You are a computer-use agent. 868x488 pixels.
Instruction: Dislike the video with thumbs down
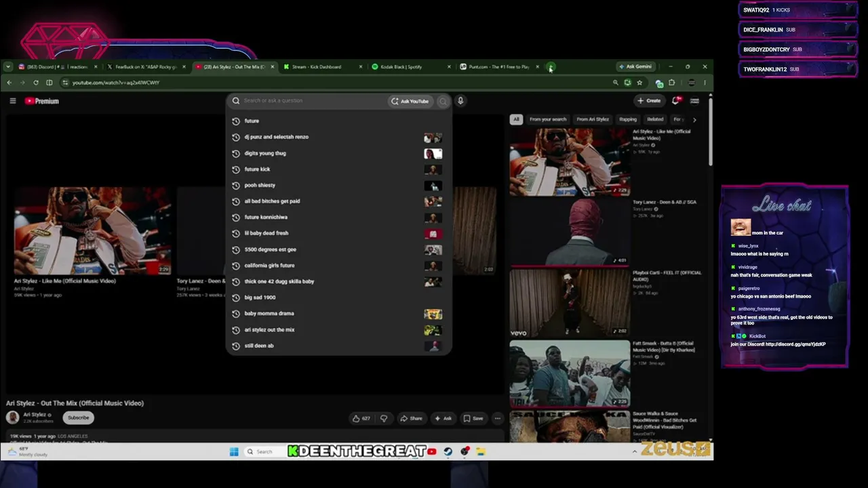384,418
